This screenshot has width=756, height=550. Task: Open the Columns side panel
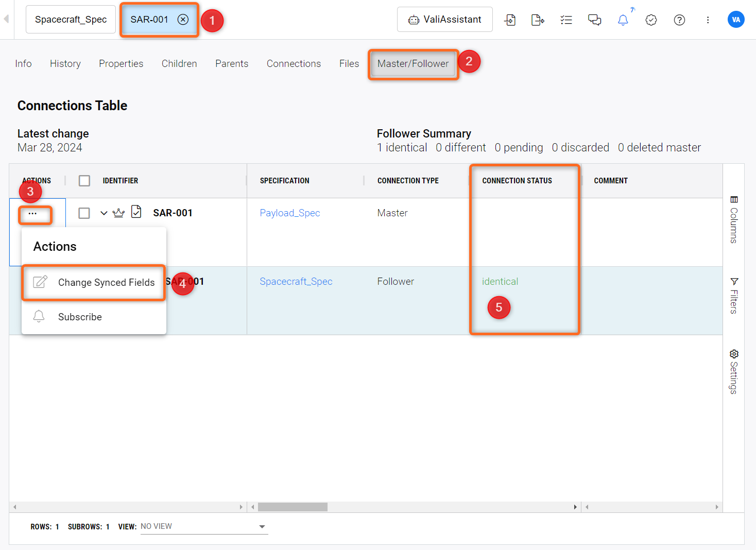pos(734,219)
